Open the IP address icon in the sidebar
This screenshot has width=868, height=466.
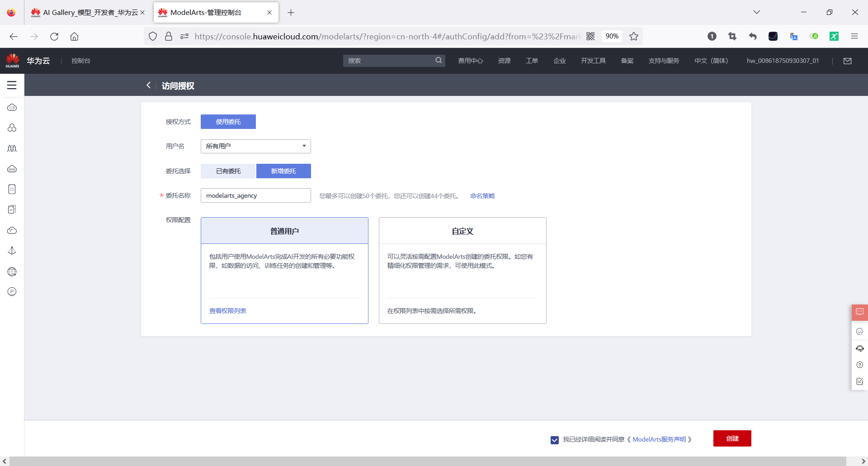(x=12, y=292)
